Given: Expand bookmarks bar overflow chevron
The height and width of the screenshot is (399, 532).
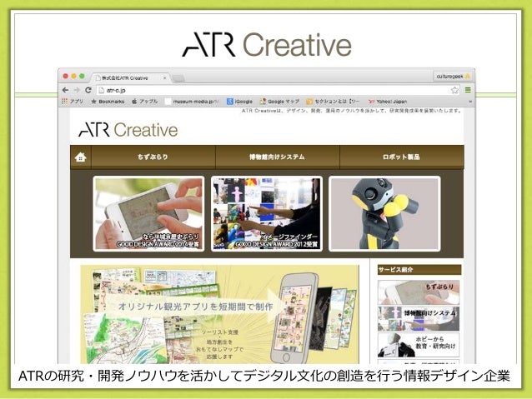Looking at the screenshot, I should coord(470,102).
